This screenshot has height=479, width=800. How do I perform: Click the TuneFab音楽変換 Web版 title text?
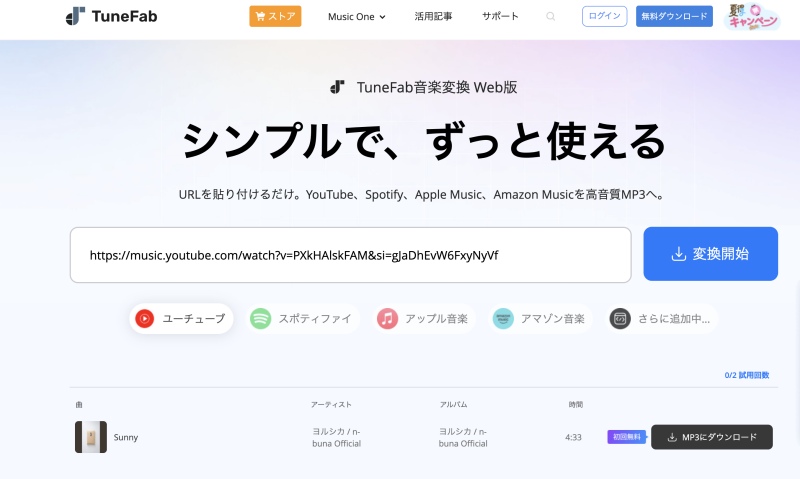coord(437,87)
